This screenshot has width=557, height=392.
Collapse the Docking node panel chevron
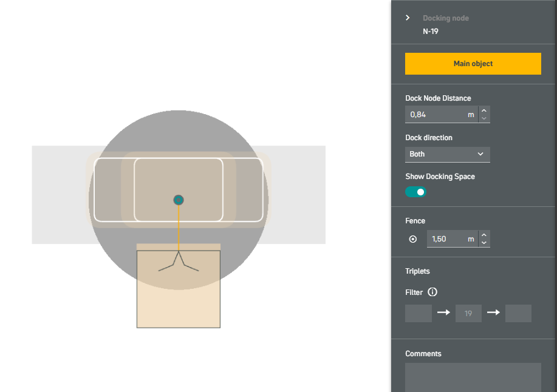click(x=408, y=18)
